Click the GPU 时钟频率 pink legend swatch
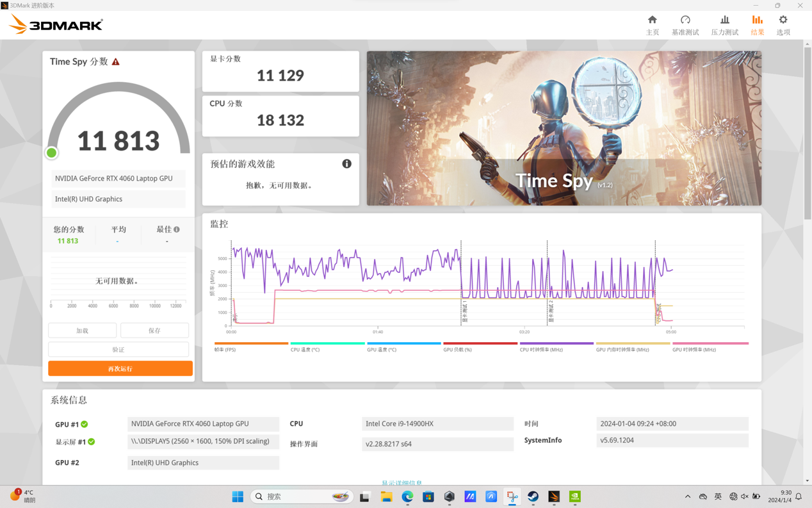Image resolution: width=812 pixels, height=508 pixels. tap(710, 344)
